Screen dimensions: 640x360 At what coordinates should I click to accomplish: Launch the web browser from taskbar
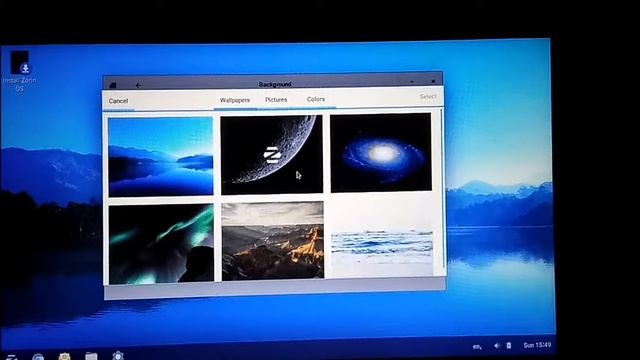(38, 357)
